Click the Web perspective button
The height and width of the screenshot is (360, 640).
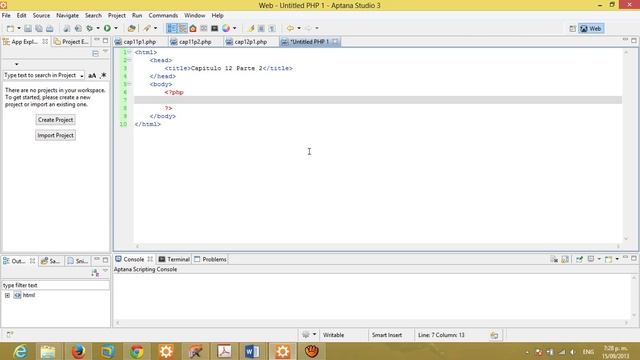(591, 29)
